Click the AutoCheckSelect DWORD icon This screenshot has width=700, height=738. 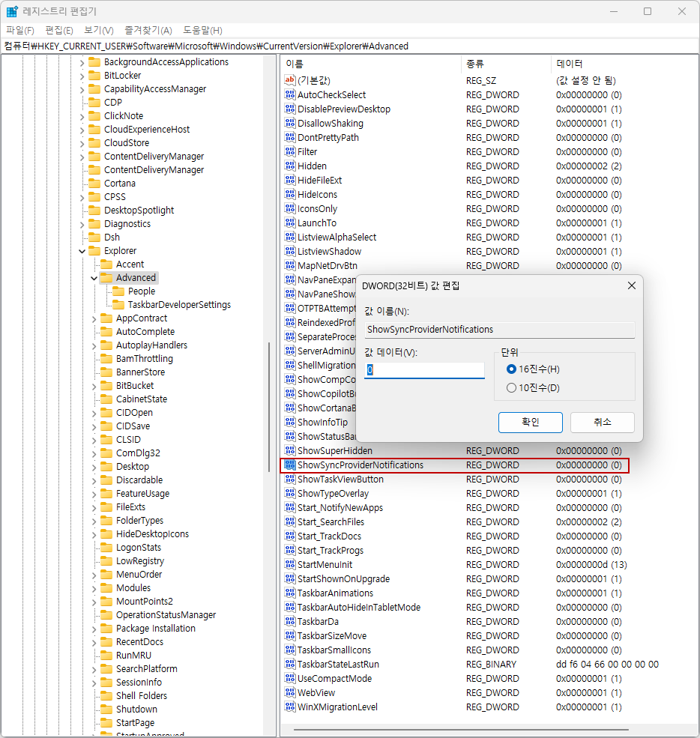tap(290, 94)
